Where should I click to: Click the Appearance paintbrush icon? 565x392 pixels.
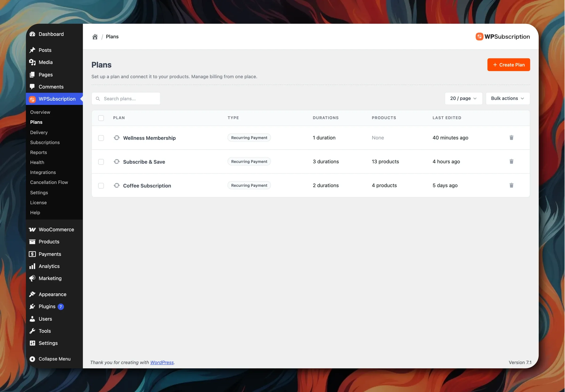(32, 294)
